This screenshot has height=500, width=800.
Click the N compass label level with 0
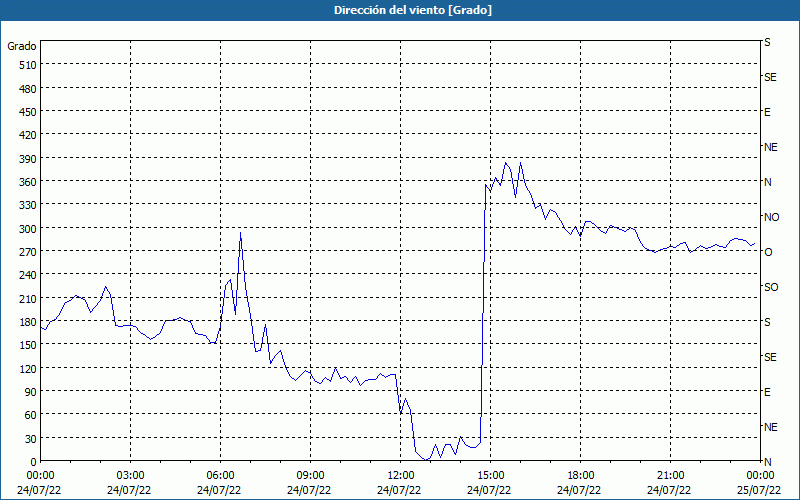coord(767,462)
